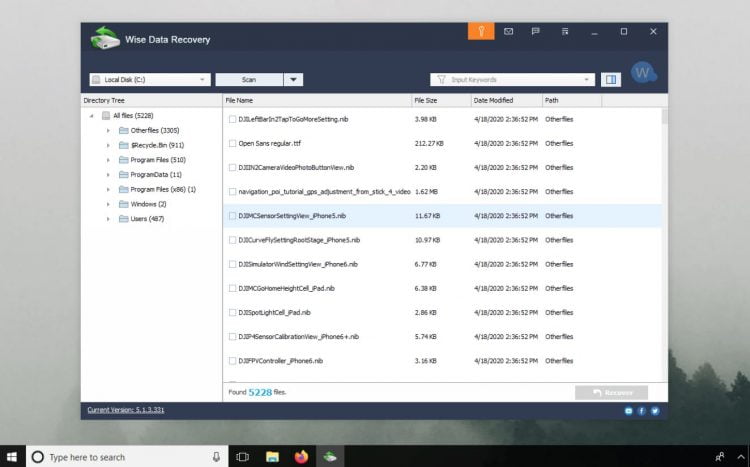Click the filter funnel icon in search box
This screenshot has height=467, width=750.
click(441, 79)
